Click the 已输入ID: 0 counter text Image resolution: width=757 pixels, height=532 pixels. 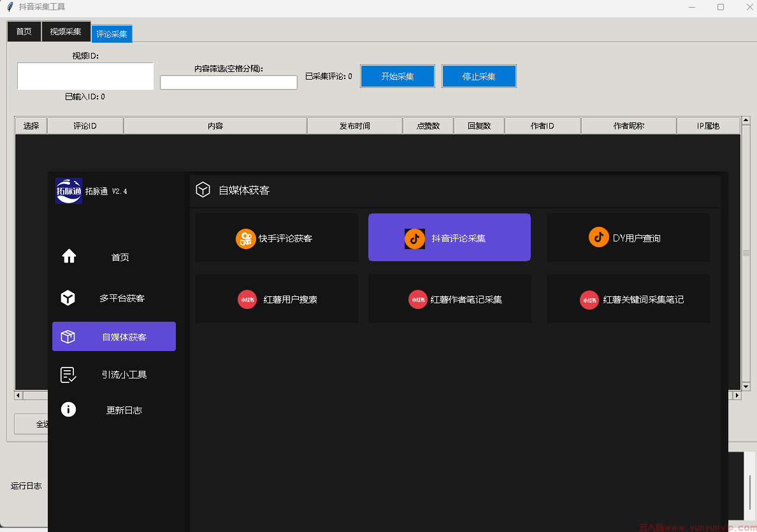(85, 97)
